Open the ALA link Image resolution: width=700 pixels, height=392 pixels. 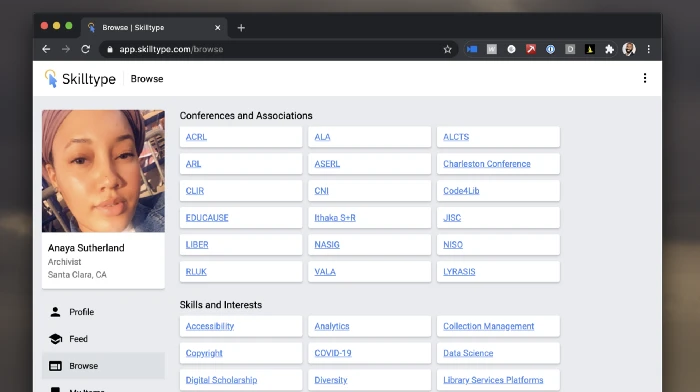322,137
